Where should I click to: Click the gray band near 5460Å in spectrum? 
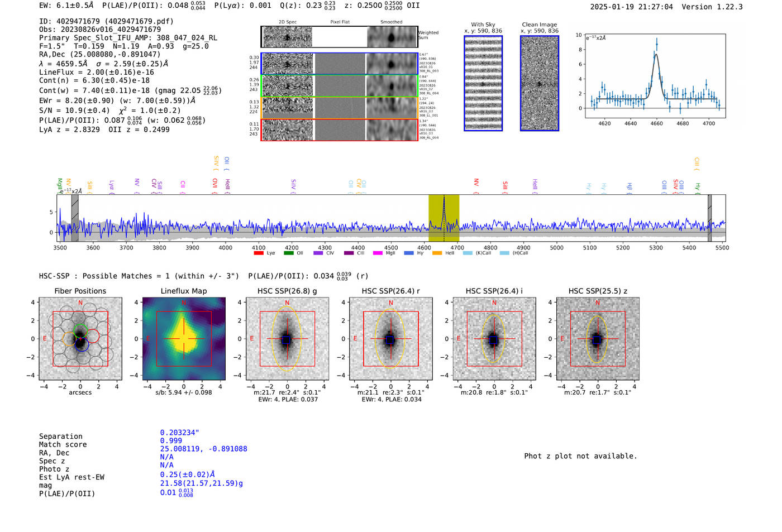(709, 218)
